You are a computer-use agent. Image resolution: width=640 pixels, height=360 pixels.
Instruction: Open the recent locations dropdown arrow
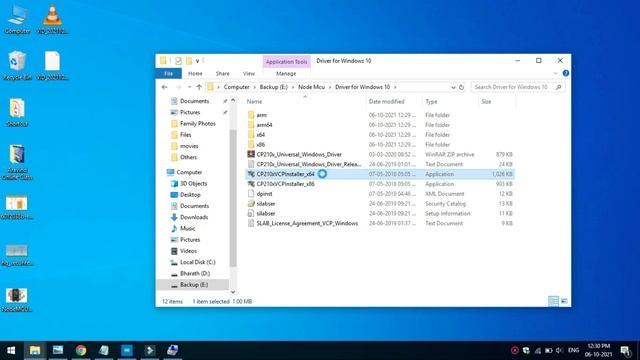[189, 87]
